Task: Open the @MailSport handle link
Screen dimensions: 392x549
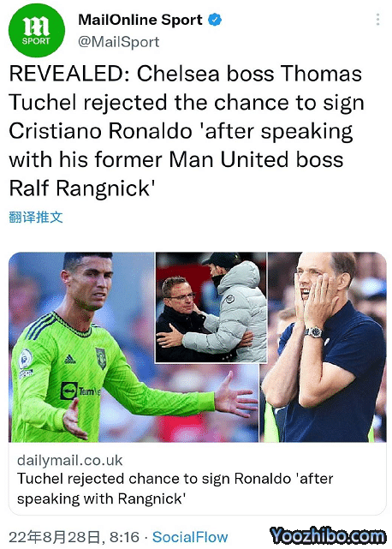Action: (x=119, y=42)
